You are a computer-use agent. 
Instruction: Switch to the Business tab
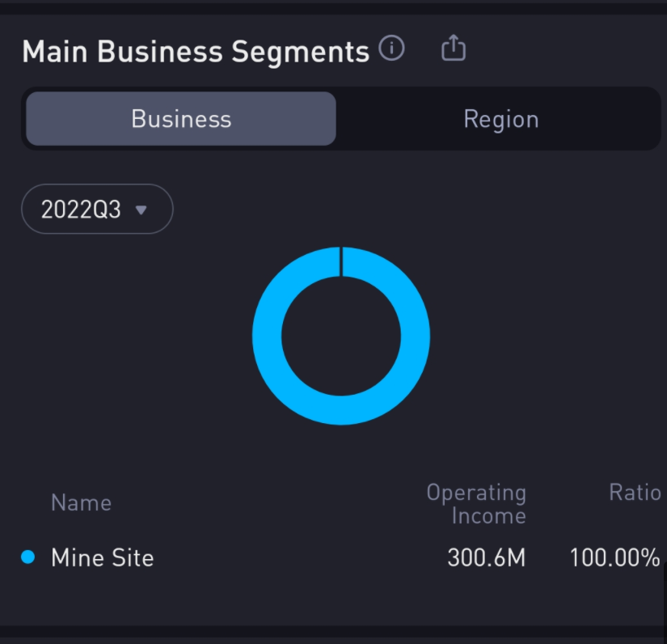pos(181,119)
